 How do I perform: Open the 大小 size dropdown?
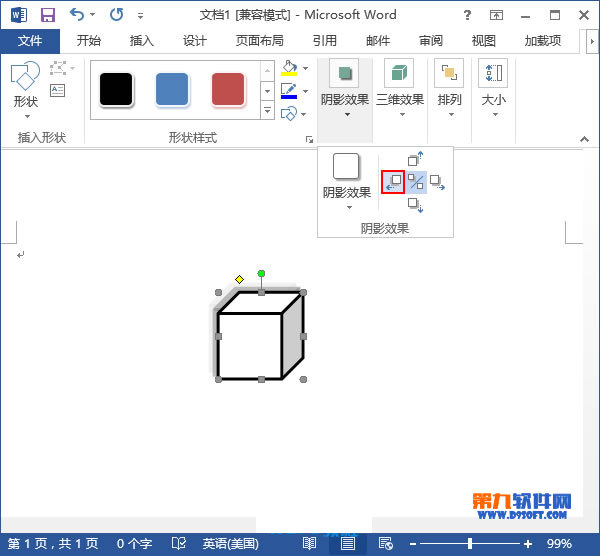click(x=494, y=89)
